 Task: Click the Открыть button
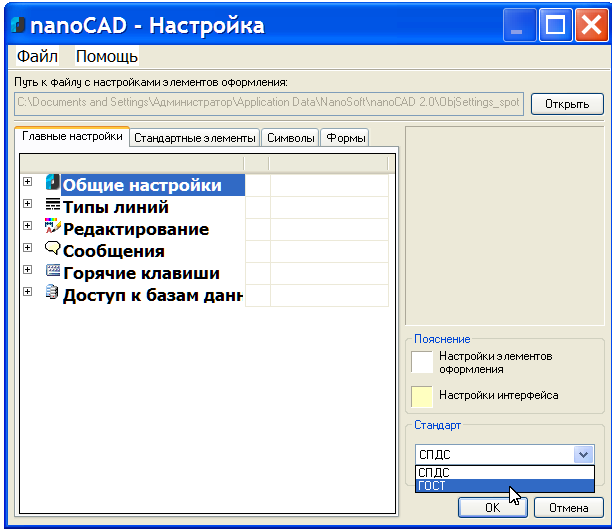point(567,104)
